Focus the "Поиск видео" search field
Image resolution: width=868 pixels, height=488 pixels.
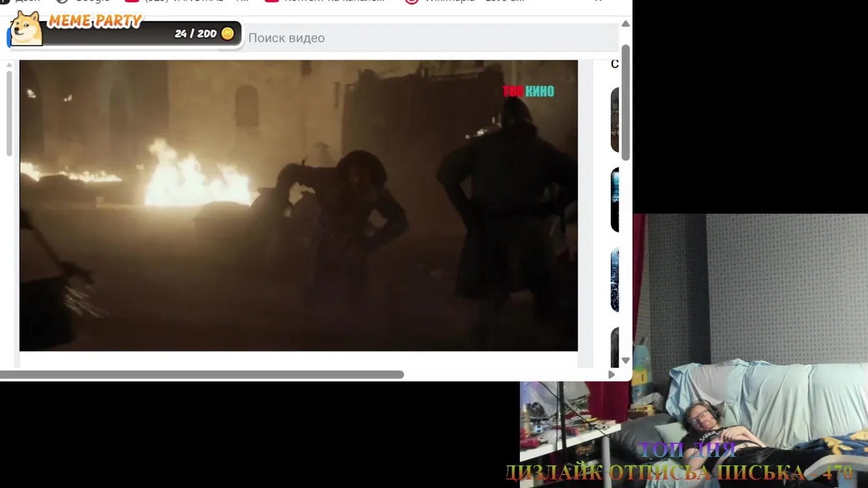(x=432, y=38)
